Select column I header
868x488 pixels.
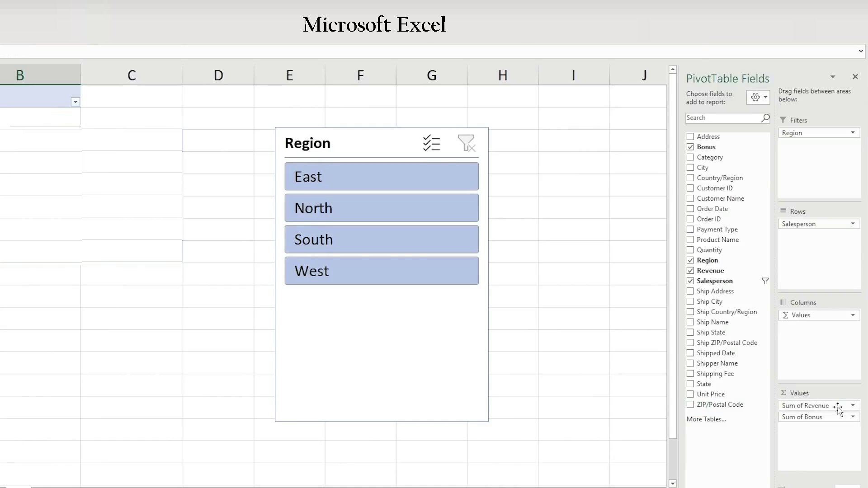574,75
